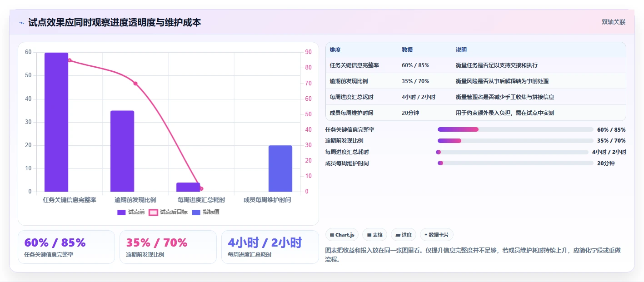Viewport: 644px width, 282px height.
Task: Select the 任务关键信息完整率 table row label
Action: coord(354,65)
